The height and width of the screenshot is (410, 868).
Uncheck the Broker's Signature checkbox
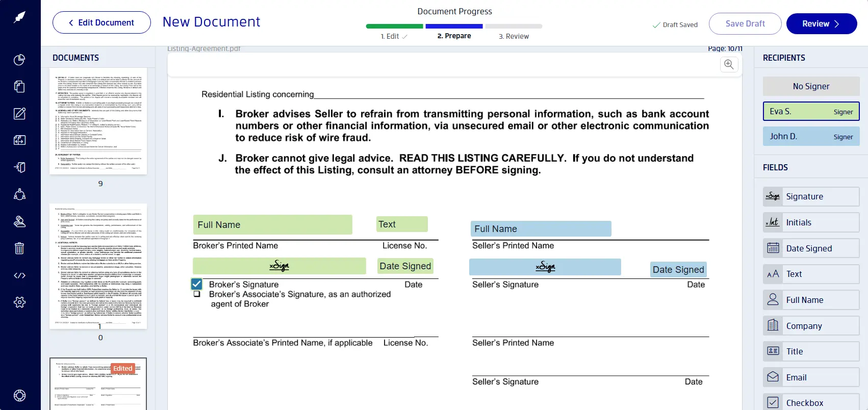click(196, 284)
